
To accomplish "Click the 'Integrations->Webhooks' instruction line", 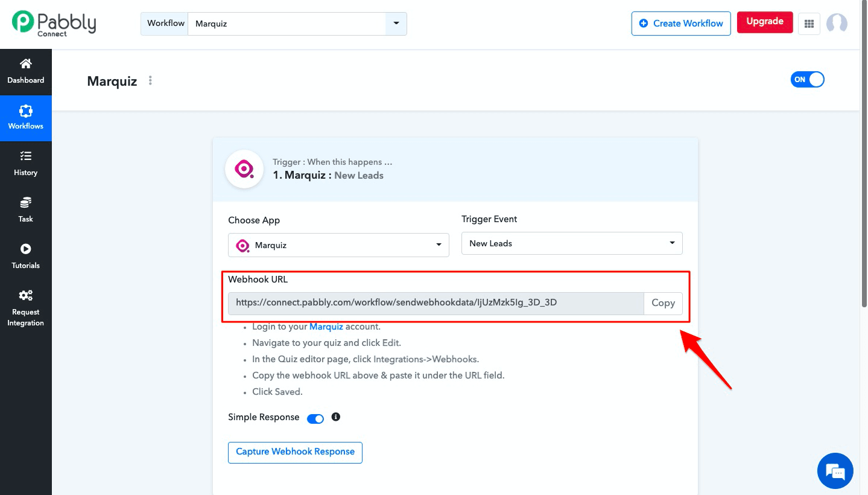I will tap(366, 359).
